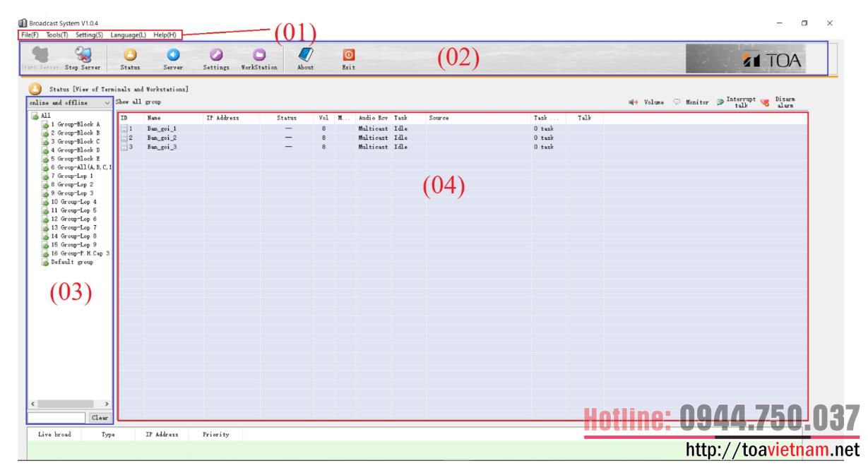Click the Live broad column header at bottom

tap(54, 435)
